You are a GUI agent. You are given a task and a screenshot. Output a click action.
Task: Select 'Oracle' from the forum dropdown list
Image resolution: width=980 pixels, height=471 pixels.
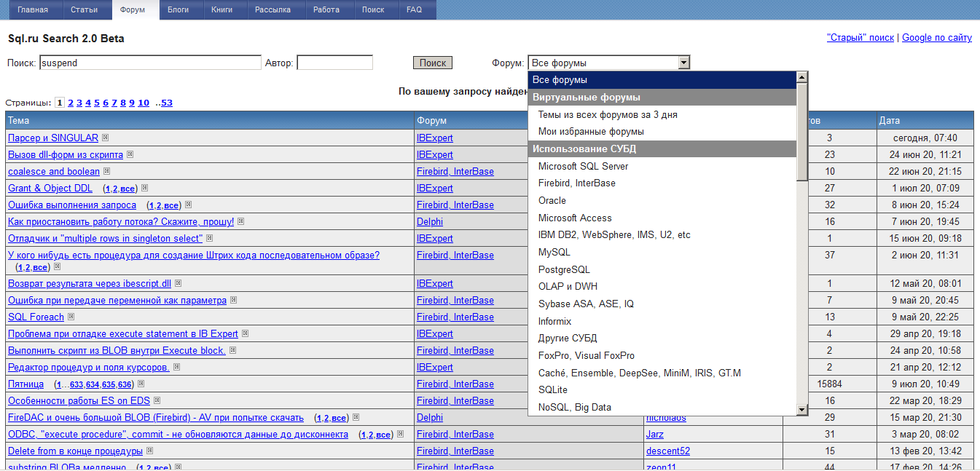(552, 200)
